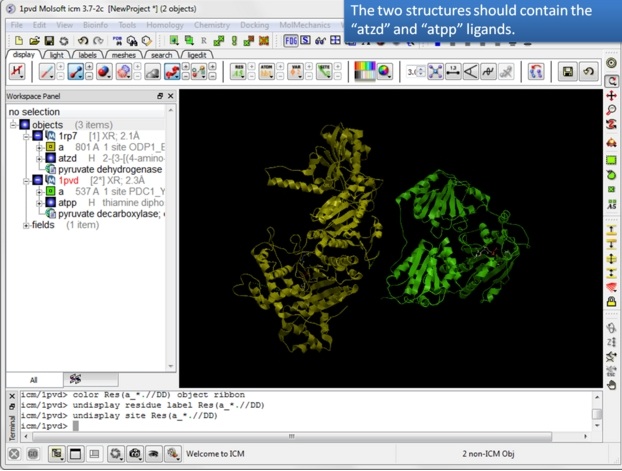622x471 pixels.
Task: Click the wire representation icon in display tab
Action: 47,72
